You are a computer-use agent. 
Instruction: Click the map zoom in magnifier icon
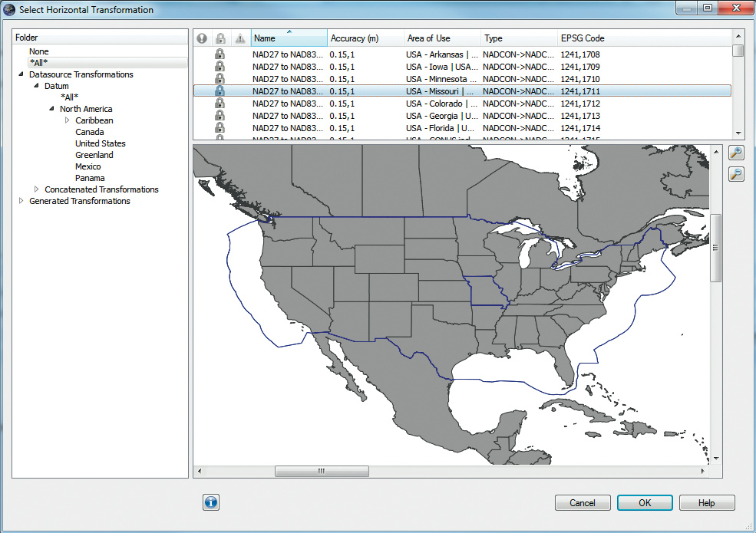[x=736, y=153]
